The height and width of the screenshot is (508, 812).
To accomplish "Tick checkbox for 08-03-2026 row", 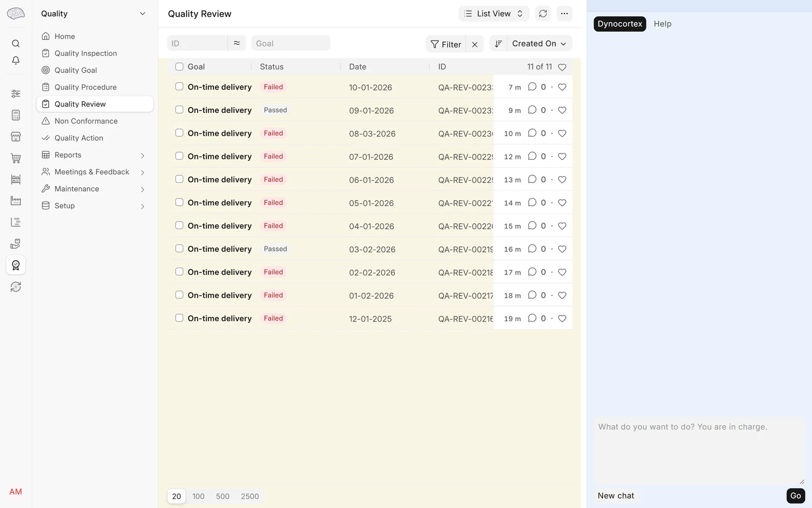I will [x=179, y=133].
